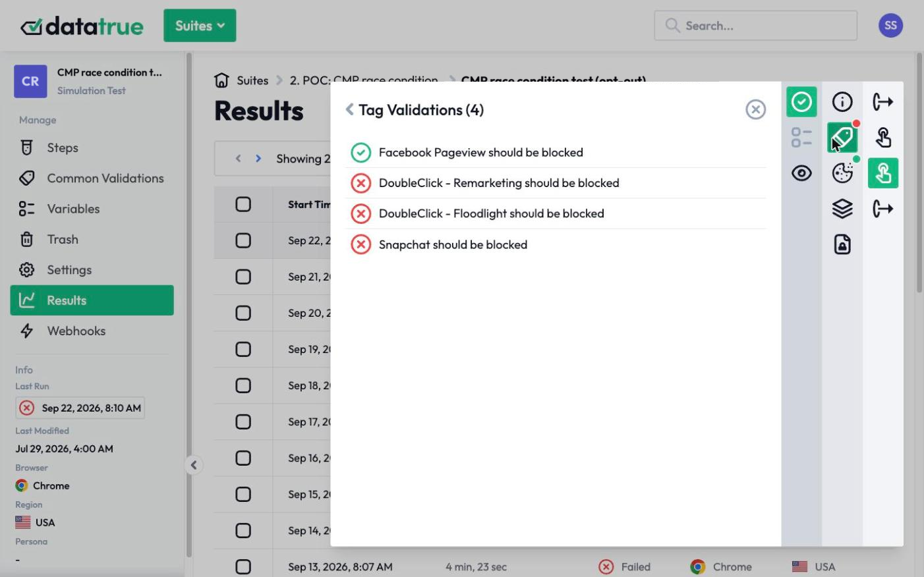Check the Sep 21 result row checkbox
924x577 pixels.
tap(243, 277)
